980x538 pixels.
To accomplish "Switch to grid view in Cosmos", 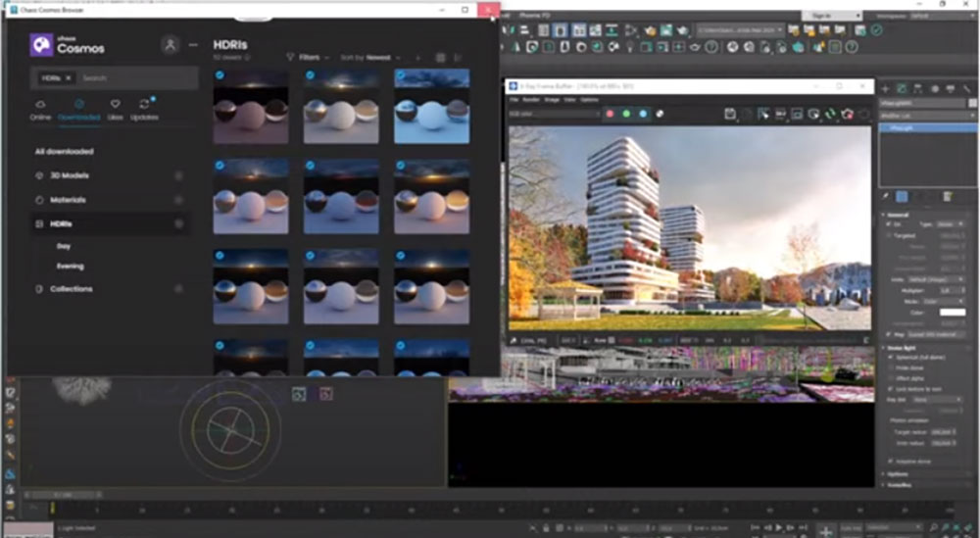I will (x=440, y=58).
